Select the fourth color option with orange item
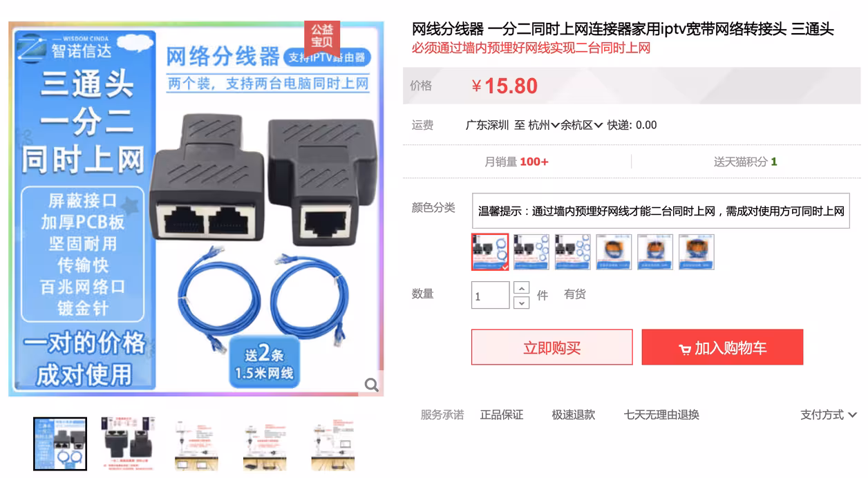868x478 pixels. tap(614, 252)
